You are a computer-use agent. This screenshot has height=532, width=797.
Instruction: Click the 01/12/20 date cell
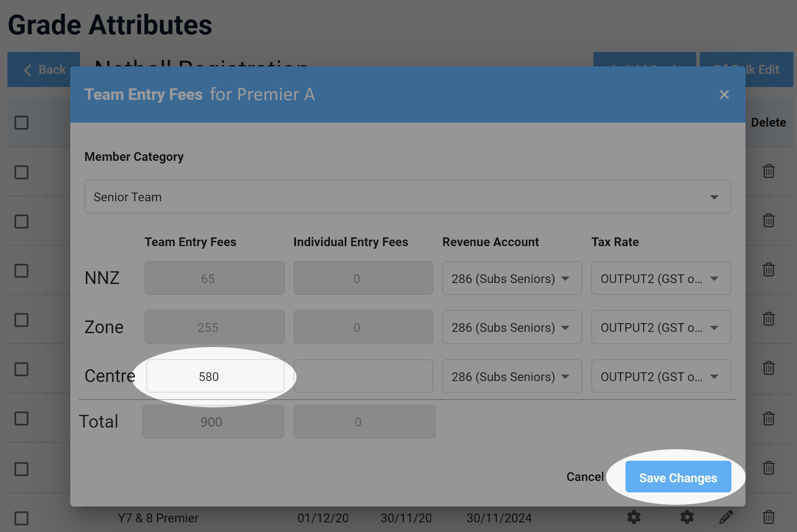point(323,518)
